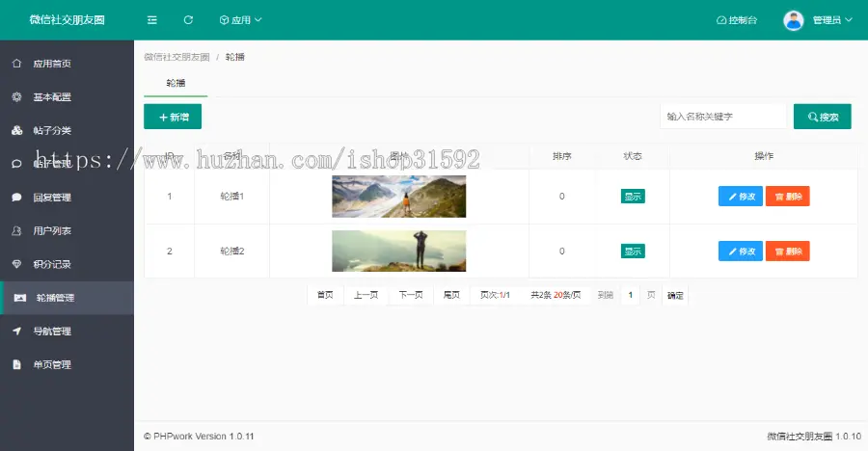Click the 新增 add button
This screenshot has height=451, width=868.
(173, 117)
